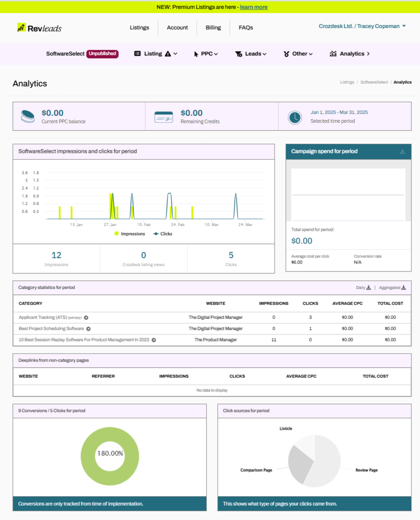The height and width of the screenshot is (520, 420).
Task: Click the Leads funnel icon
Action: click(239, 54)
